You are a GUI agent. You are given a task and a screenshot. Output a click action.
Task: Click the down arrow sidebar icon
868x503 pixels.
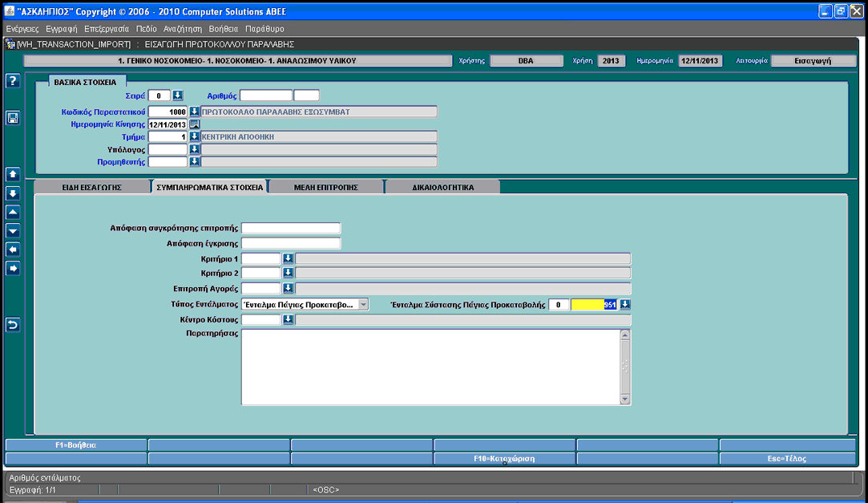pyautogui.click(x=13, y=193)
